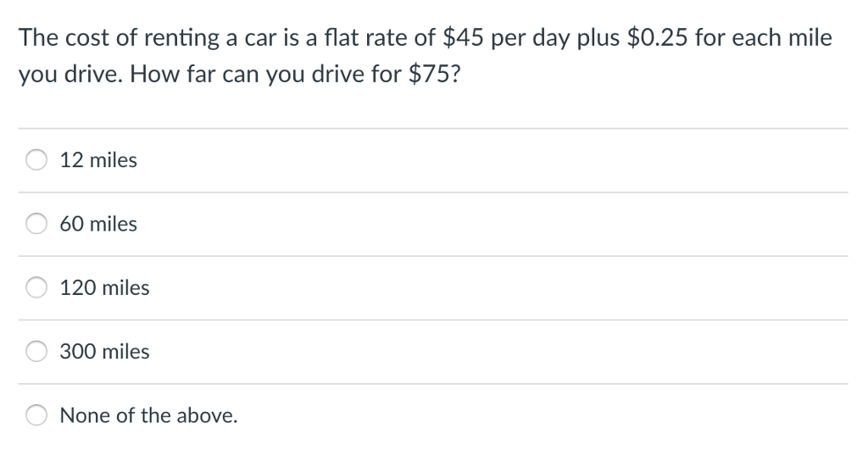Select the None of the above radio button
The width and height of the screenshot is (868, 456).
(x=36, y=414)
